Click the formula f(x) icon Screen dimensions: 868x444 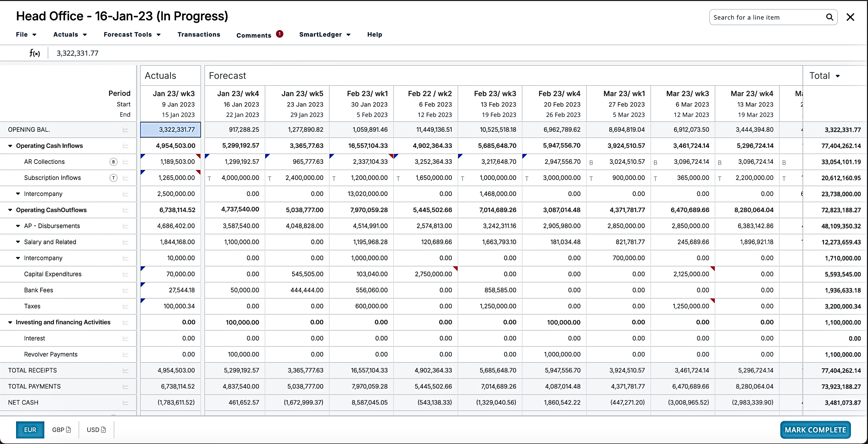tap(34, 53)
